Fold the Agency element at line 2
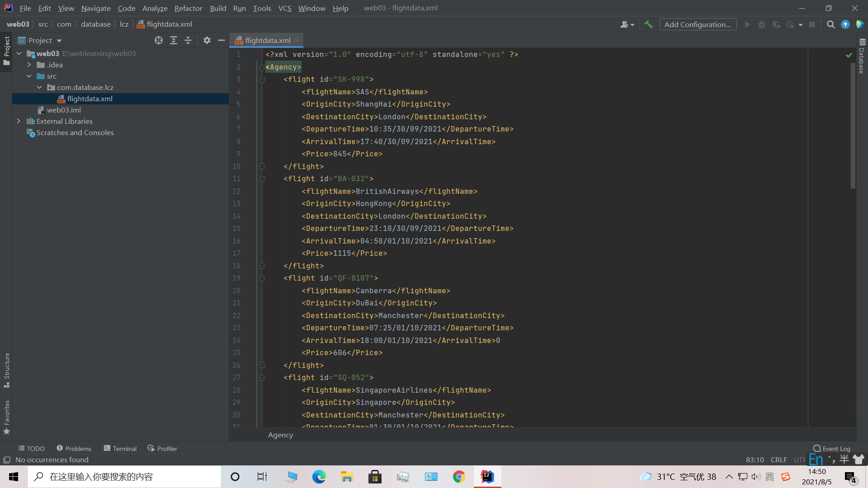Image resolution: width=868 pixels, height=488 pixels. point(262,67)
